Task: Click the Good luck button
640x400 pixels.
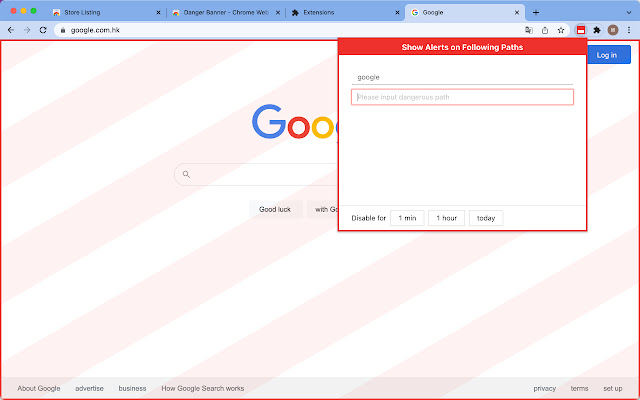Action: click(275, 209)
